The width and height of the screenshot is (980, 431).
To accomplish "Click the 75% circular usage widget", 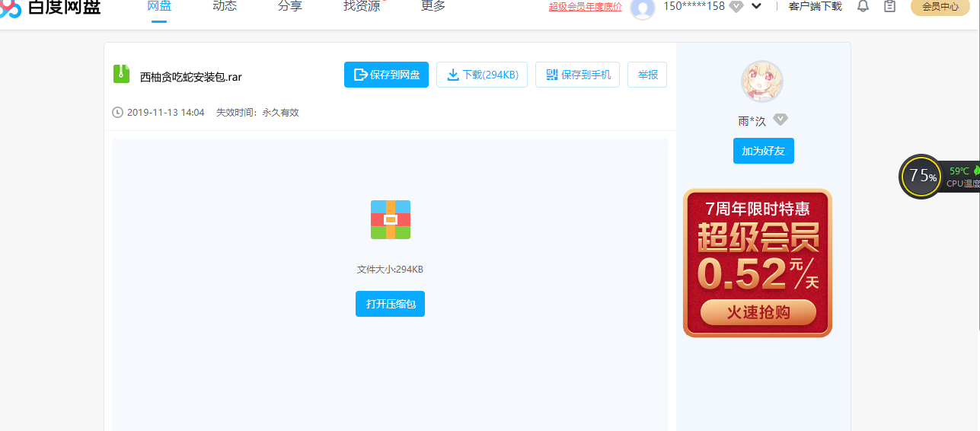I will tap(921, 177).
